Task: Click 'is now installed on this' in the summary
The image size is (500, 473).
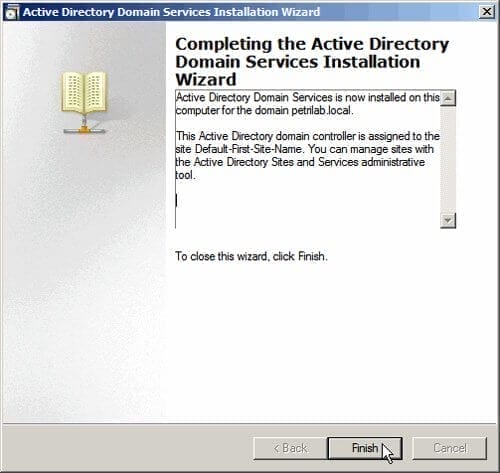Action: coord(387,97)
